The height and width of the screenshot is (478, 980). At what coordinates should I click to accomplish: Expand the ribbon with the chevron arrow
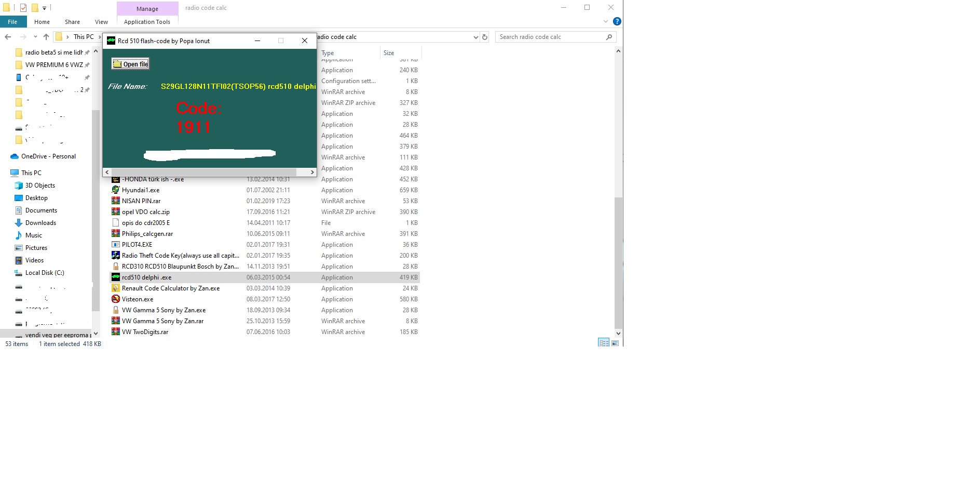[605, 21]
